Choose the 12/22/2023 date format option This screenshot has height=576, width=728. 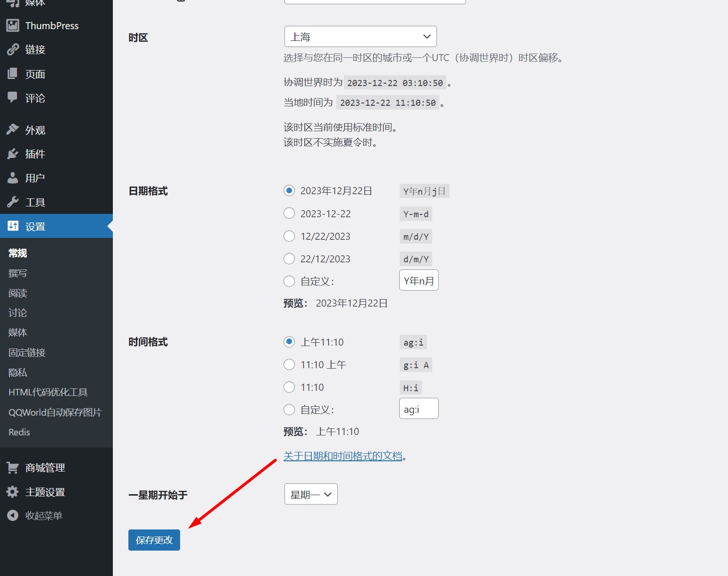289,236
